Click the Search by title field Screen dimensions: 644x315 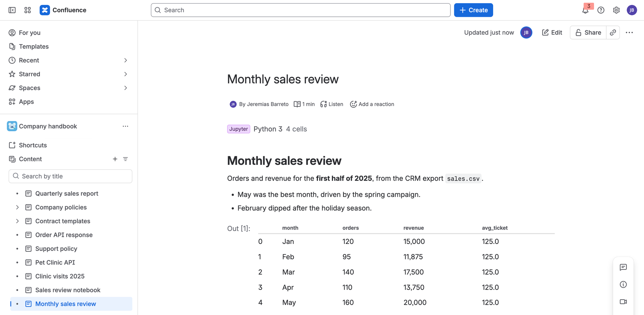tap(70, 176)
